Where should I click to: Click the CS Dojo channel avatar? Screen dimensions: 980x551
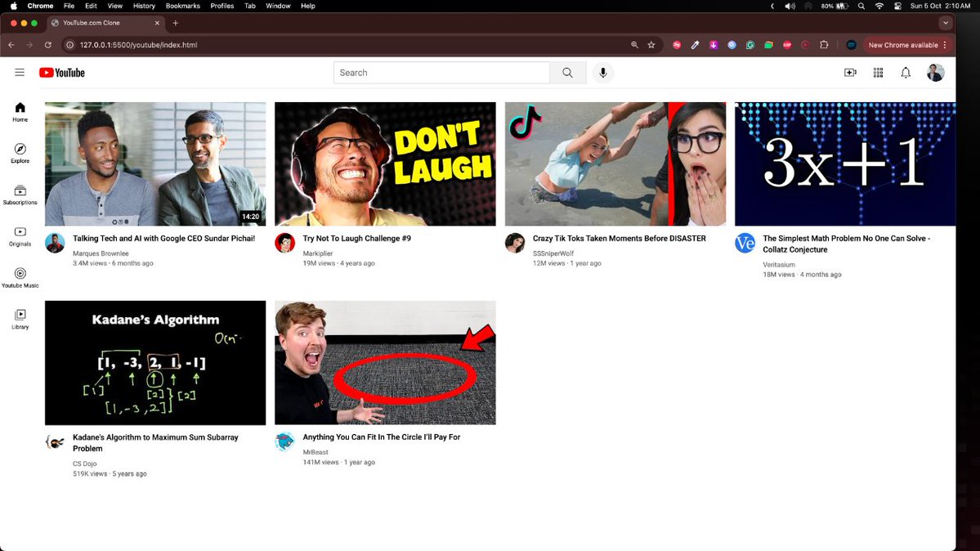tap(55, 441)
